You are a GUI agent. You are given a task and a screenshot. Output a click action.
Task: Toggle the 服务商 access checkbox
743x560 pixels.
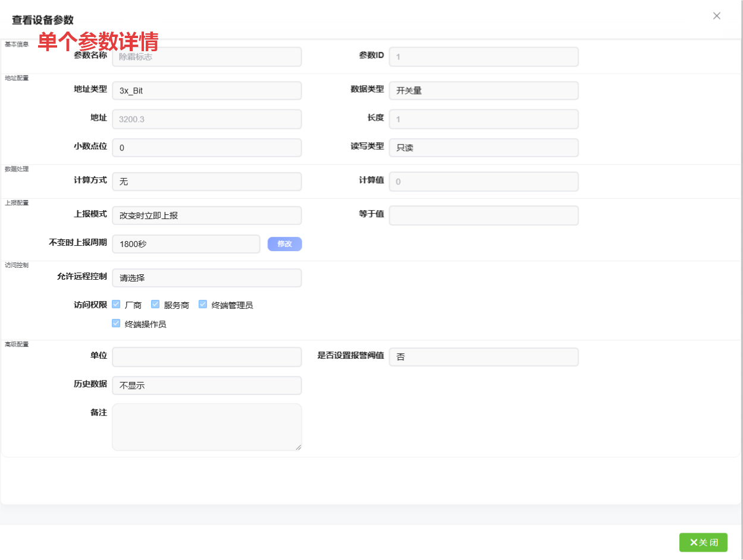[155, 304]
